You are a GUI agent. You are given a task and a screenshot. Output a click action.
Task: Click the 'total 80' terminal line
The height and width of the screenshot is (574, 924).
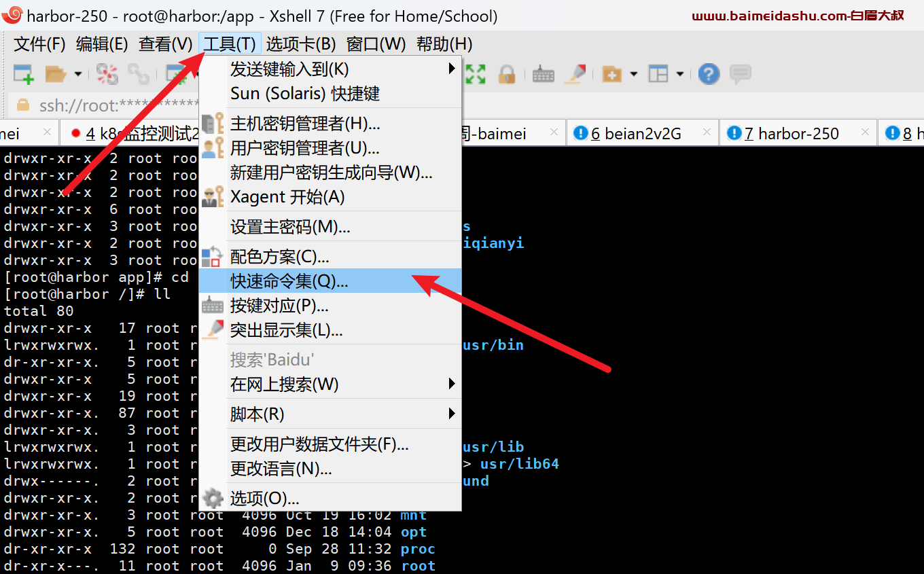39,311
